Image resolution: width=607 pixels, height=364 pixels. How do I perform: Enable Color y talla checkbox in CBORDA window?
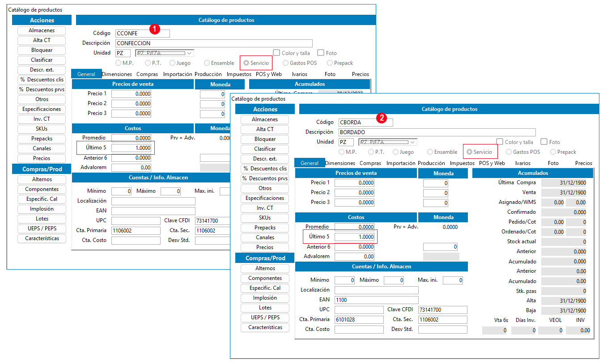pos(500,142)
